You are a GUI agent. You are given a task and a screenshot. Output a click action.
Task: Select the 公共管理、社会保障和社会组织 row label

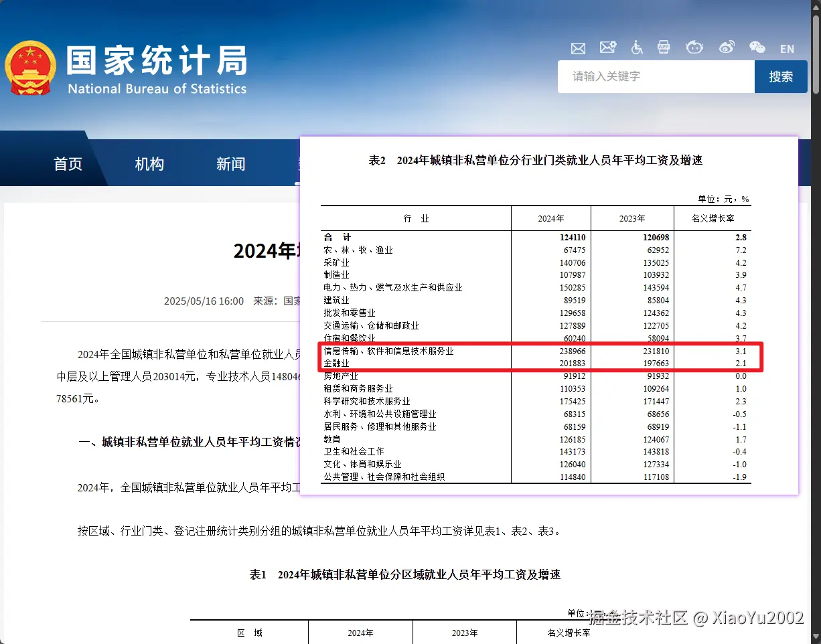pyautogui.click(x=384, y=477)
